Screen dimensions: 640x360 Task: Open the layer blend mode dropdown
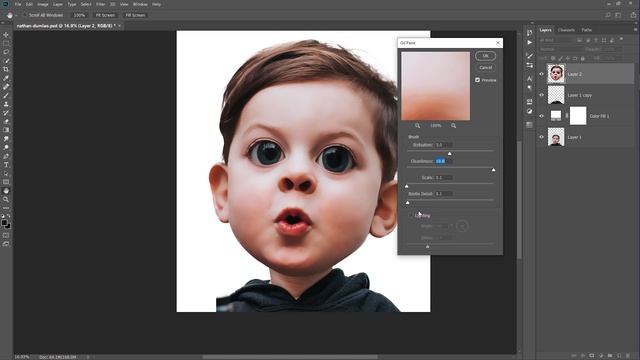coord(560,49)
